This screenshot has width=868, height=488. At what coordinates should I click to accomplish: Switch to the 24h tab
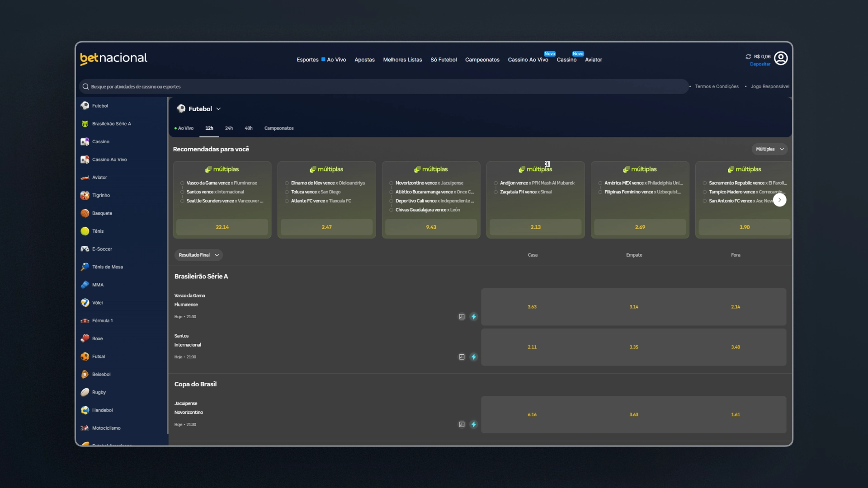(x=229, y=128)
